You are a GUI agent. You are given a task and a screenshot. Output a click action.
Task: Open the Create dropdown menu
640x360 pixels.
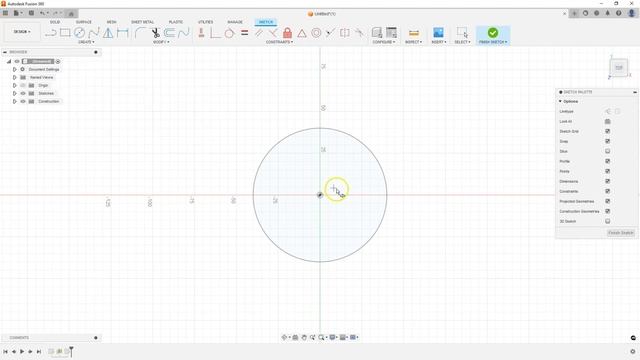tap(86, 42)
